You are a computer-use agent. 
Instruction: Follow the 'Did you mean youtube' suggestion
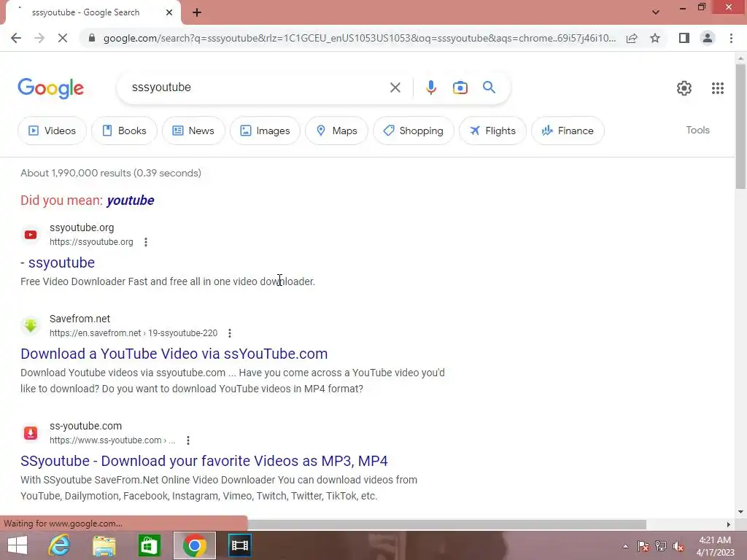[130, 201]
